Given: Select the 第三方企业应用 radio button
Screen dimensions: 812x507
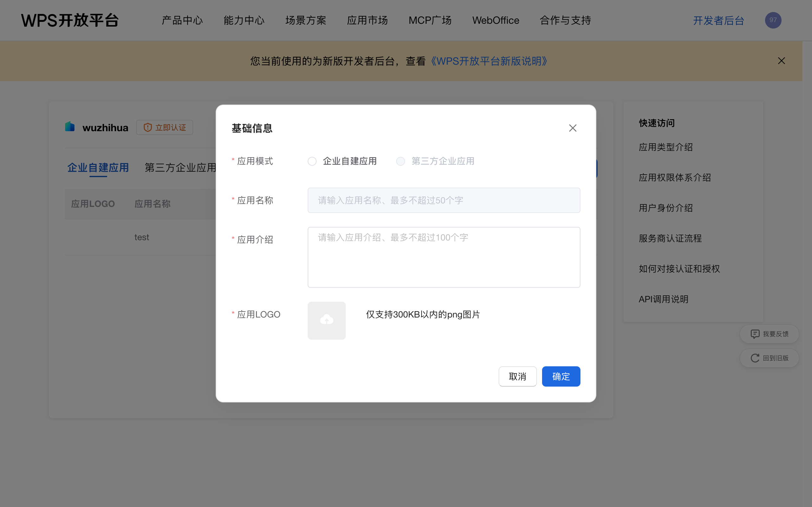Looking at the screenshot, I should [401, 161].
